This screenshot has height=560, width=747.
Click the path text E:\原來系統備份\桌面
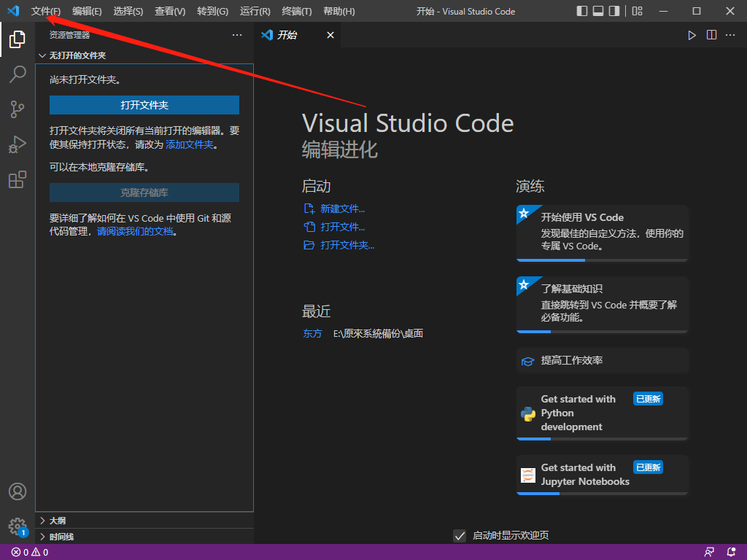(378, 333)
